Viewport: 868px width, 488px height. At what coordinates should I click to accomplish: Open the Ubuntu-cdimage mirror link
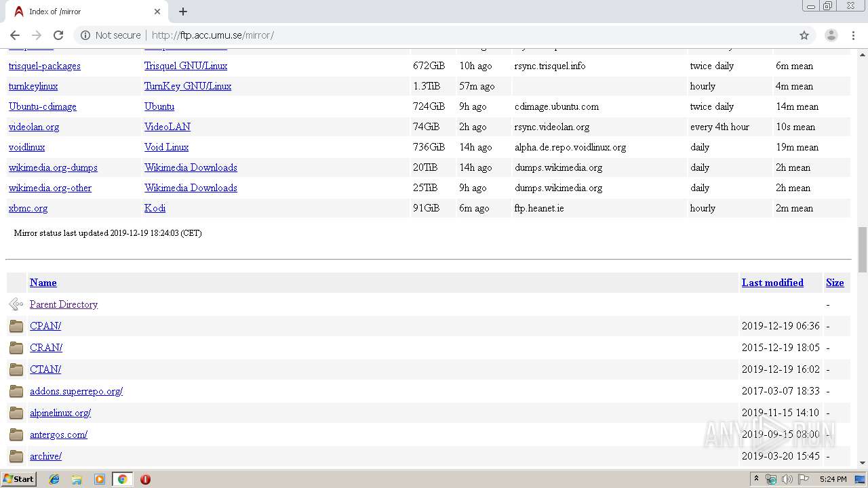click(x=42, y=106)
